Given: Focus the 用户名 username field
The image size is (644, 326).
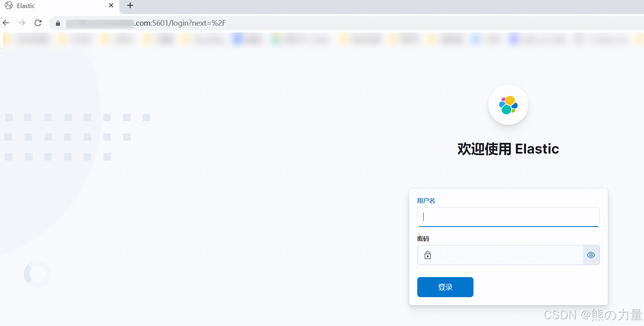Looking at the screenshot, I should 508,217.
